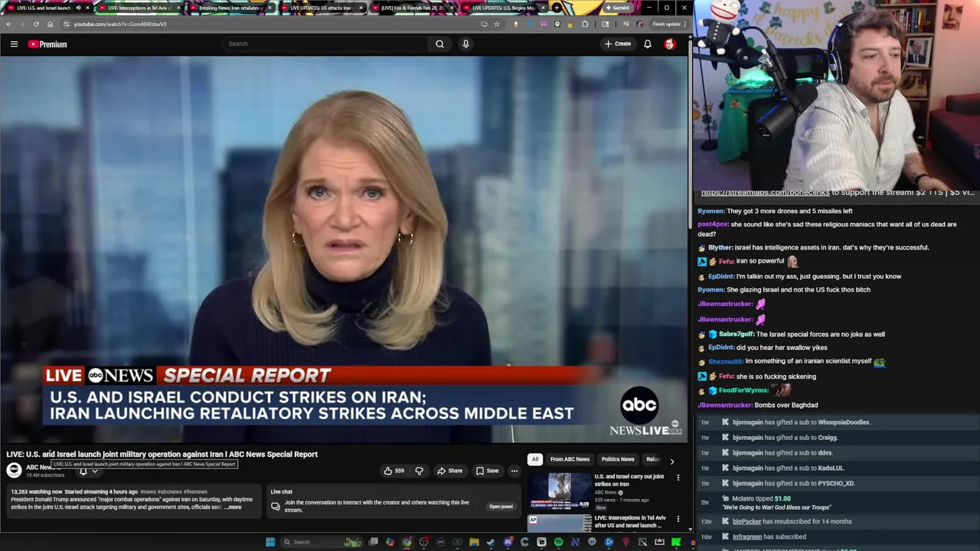Open menu for Interceptions in Tel Aviv video
980x551 pixels.
point(678,519)
